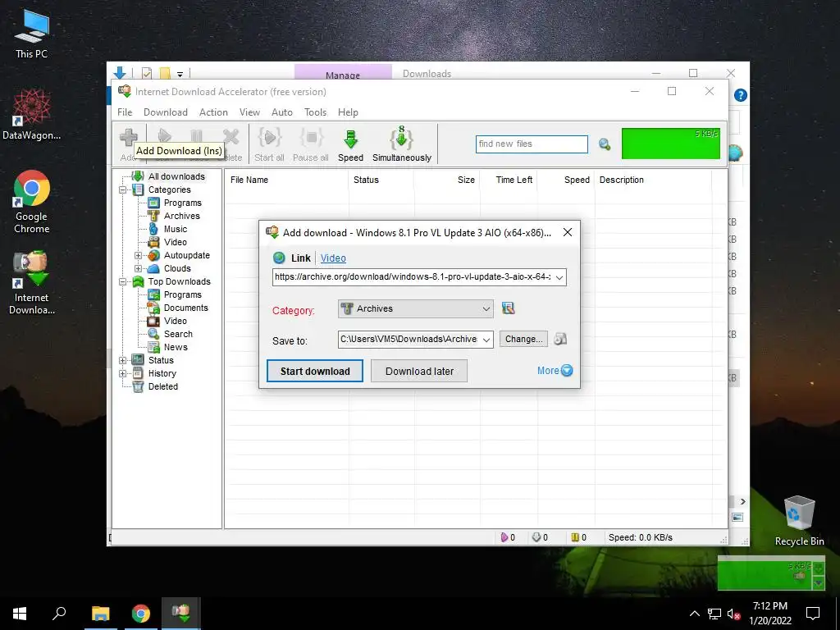Viewport: 840px width, 630px height.
Task: Open the Speed toolbar button
Action: [350, 144]
